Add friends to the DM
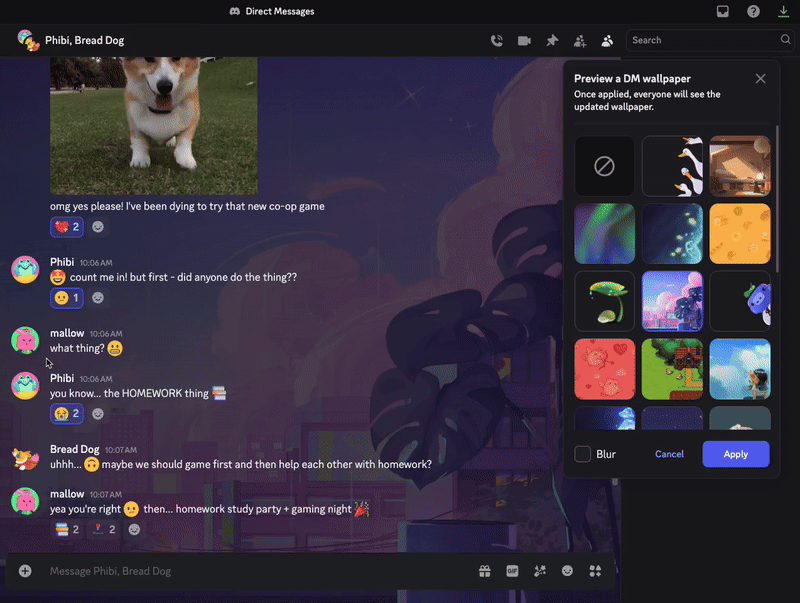This screenshot has width=800, height=603. coord(580,41)
